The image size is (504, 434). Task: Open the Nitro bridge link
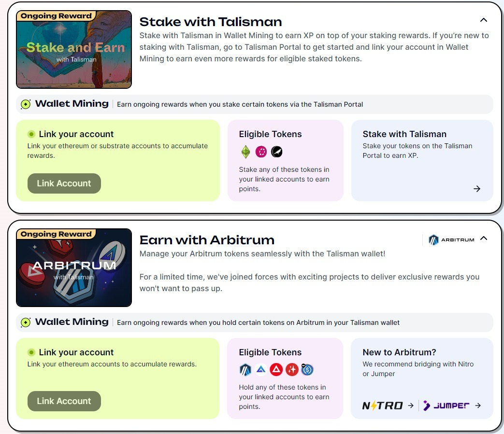pos(388,406)
